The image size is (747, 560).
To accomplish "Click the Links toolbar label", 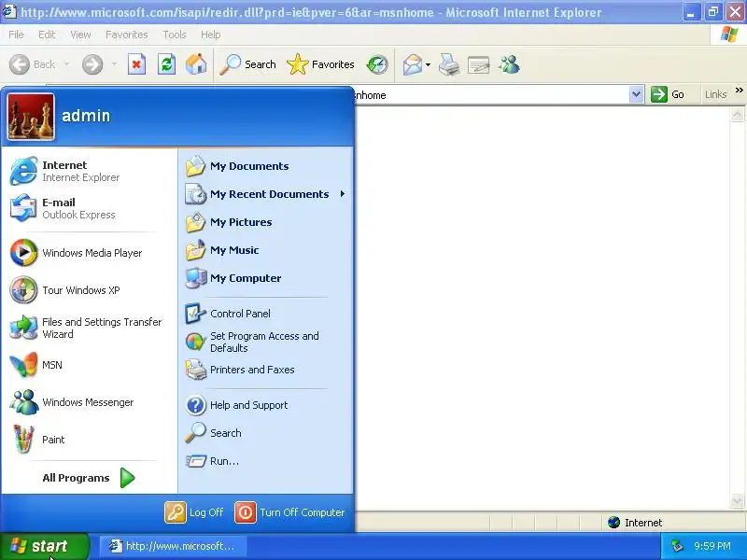I will (x=715, y=94).
